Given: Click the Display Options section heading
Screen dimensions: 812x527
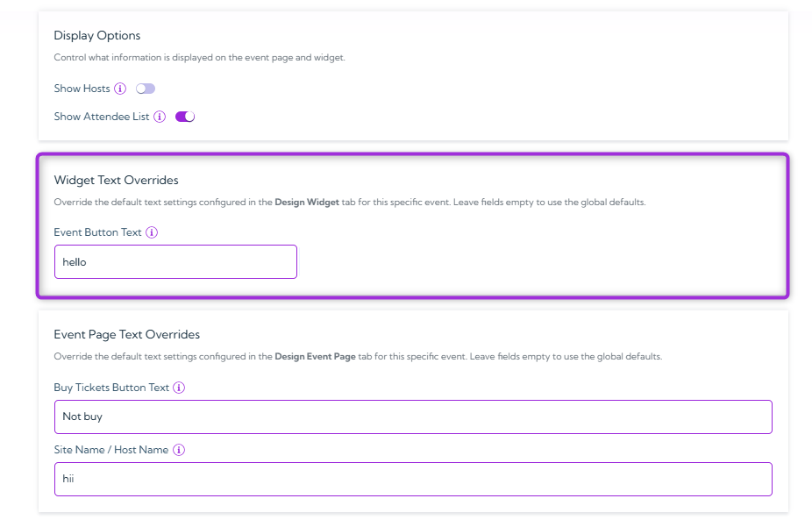Looking at the screenshot, I should coord(96,36).
